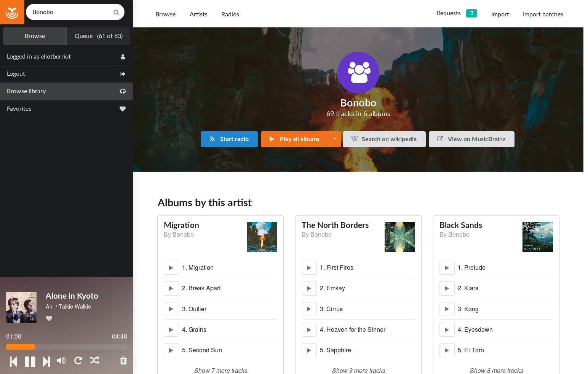The width and height of the screenshot is (588, 374).
Task: Switch to the Queue tab
Action: [x=99, y=36]
